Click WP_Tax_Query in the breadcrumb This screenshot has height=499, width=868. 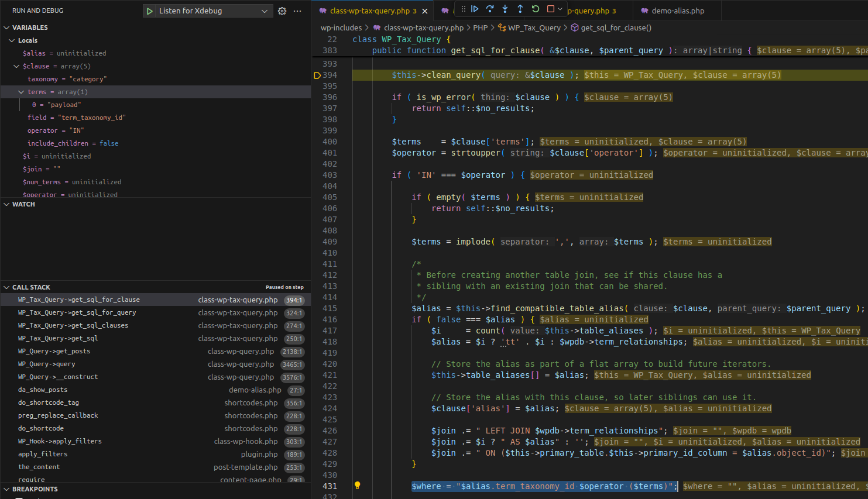(534, 27)
